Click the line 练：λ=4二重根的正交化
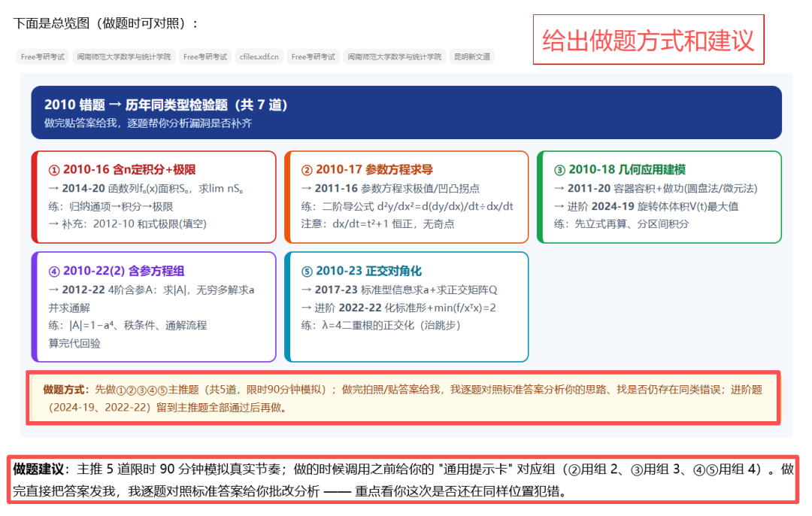The image size is (812, 516). (x=380, y=326)
